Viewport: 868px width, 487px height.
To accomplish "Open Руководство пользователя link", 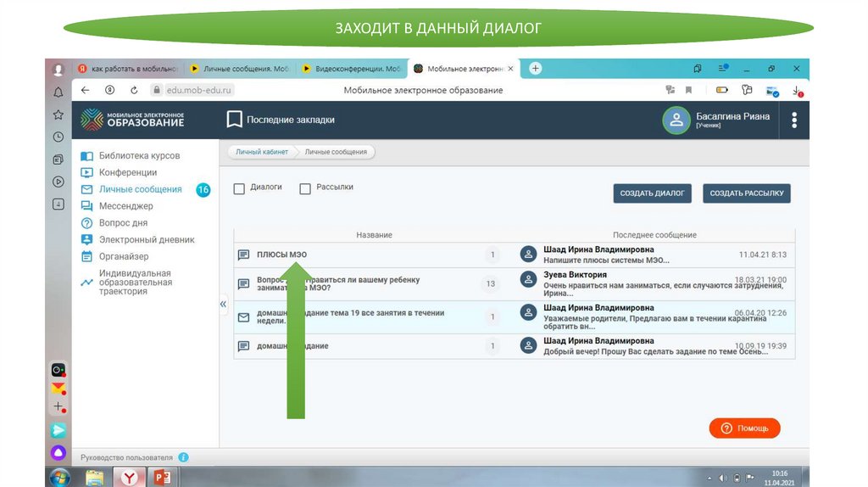I will [127, 457].
